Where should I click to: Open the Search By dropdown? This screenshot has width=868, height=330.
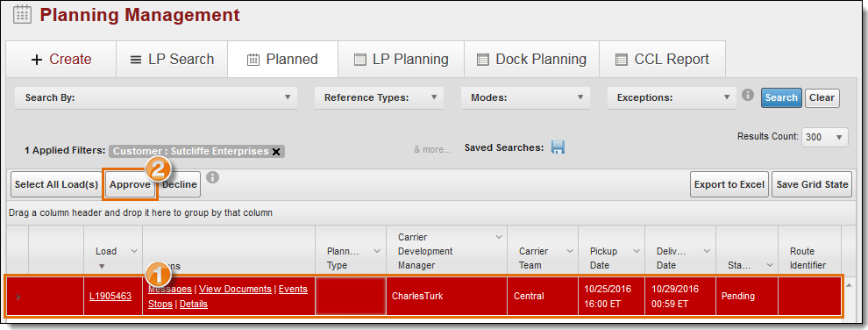(x=156, y=97)
